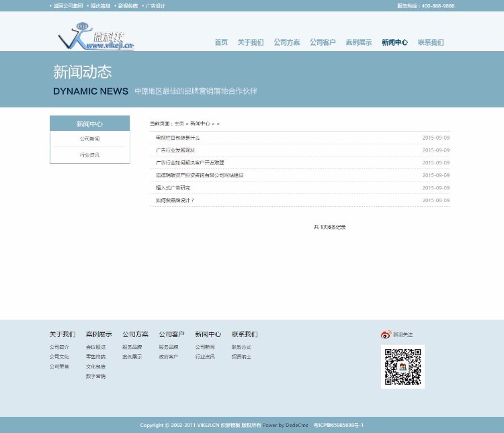The width and height of the screenshot is (504, 433).
Task: Click the 婚庆策划 link in top strip
Action: click(100, 6)
